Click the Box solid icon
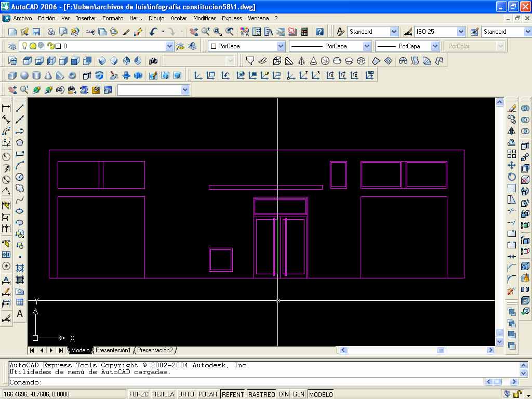 point(12,75)
